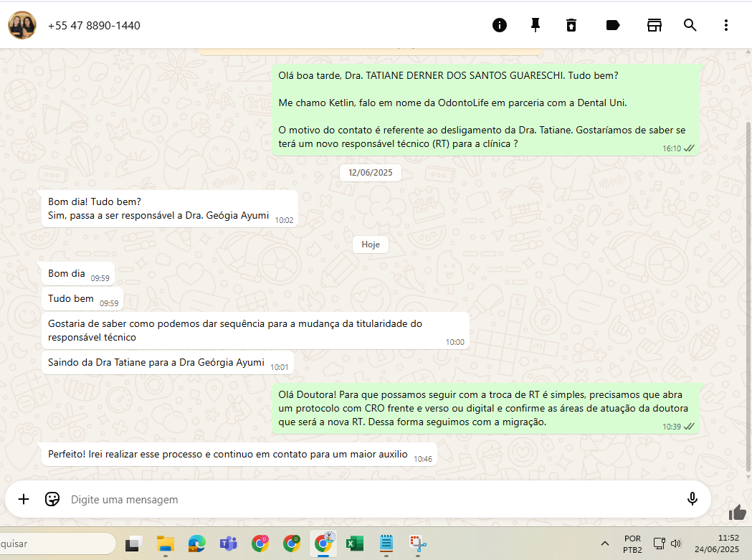Screen dimensions: 752x560
Task: Attach a file with the plus icon
Action: (x=24, y=499)
